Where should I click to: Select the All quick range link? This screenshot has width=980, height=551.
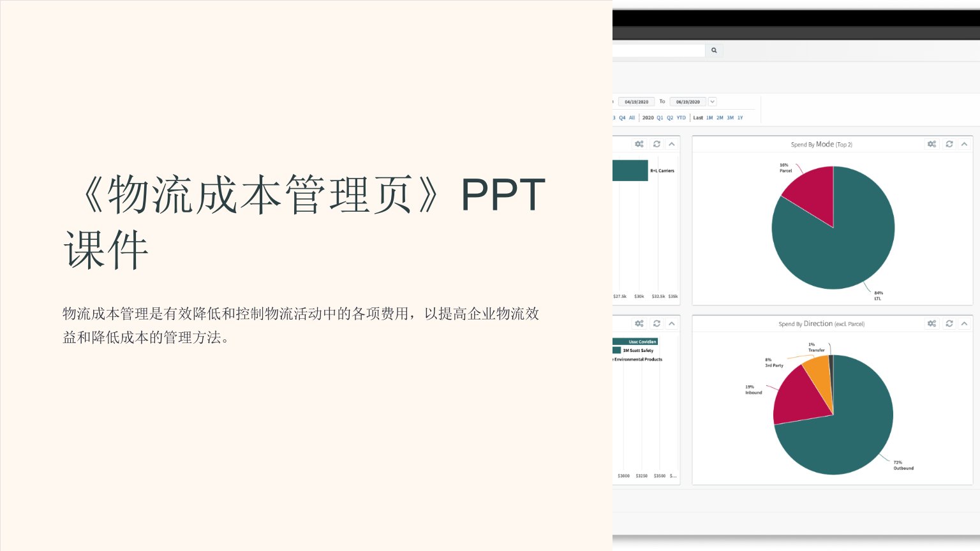[x=632, y=118]
